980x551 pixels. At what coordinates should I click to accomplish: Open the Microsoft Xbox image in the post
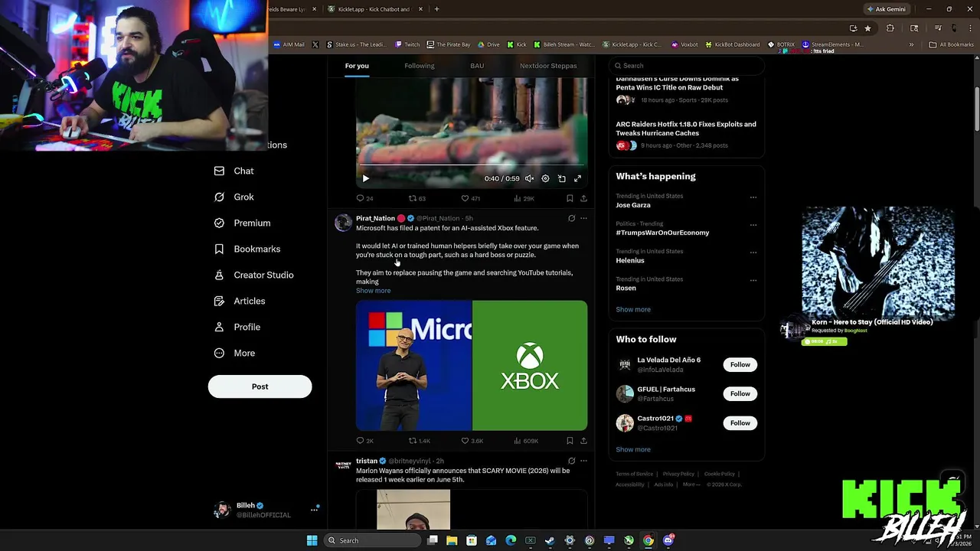tap(472, 365)
